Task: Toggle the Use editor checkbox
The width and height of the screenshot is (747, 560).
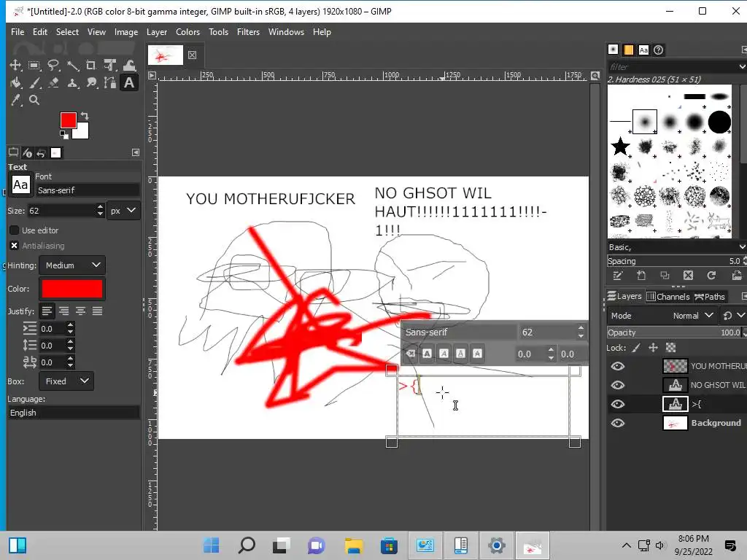Action: pyautogui.click(x=15, y=230)
